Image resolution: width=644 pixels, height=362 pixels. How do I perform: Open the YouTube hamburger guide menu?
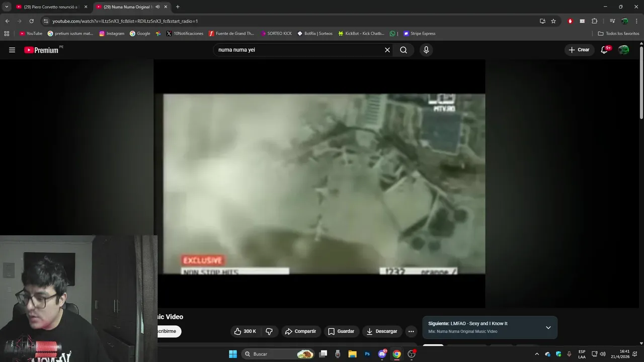(x=12, y=50)
